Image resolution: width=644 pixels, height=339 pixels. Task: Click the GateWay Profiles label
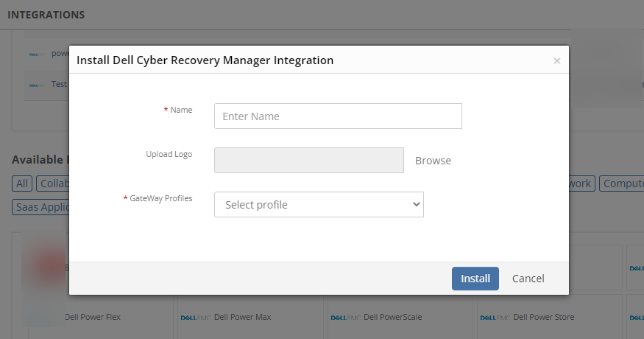tap(161, 198)
